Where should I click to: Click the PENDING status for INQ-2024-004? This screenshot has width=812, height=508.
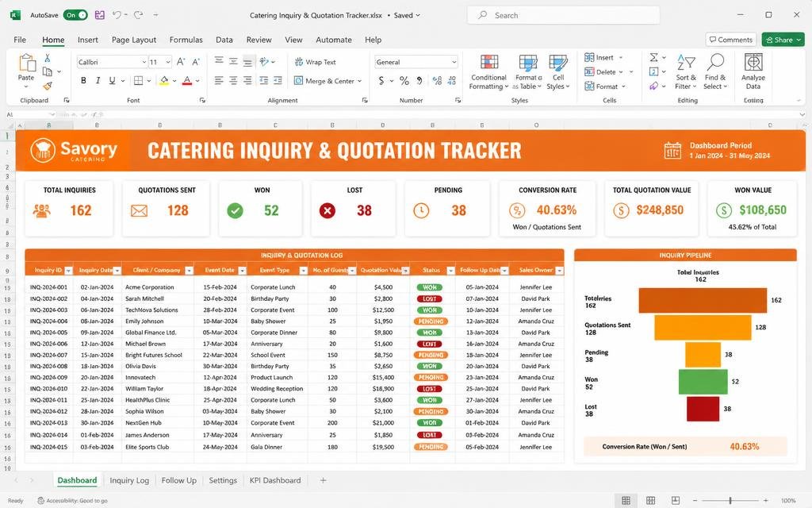click(431, 321)
